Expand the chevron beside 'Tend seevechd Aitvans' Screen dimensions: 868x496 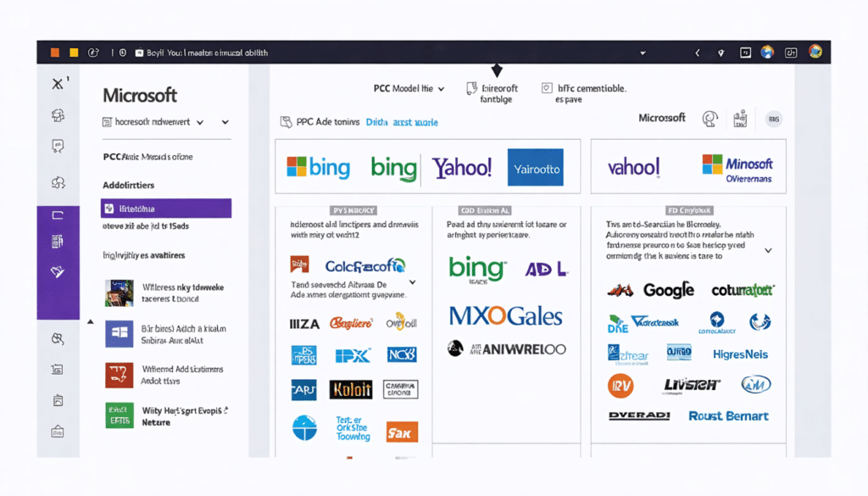click(413, 282)
